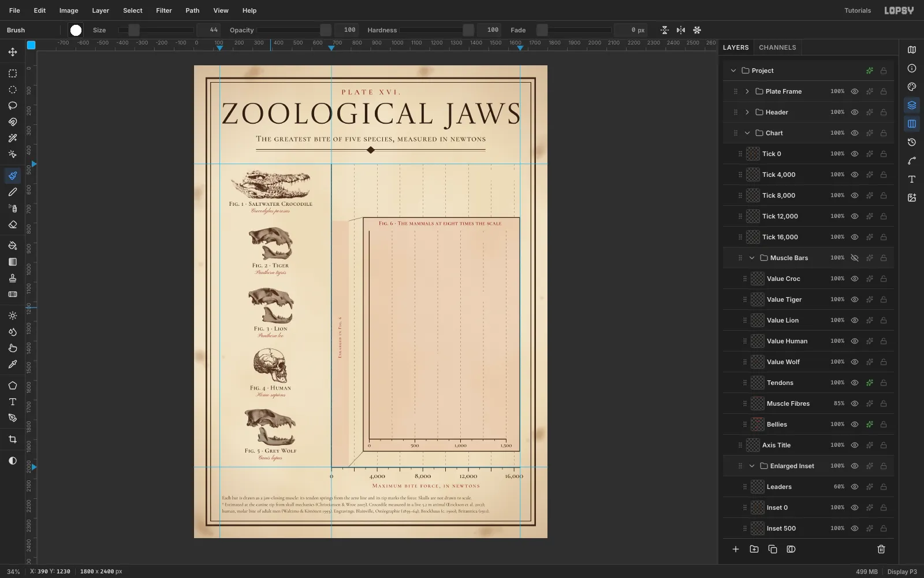
Task: Select the Lasso tool
Action: 12,106
